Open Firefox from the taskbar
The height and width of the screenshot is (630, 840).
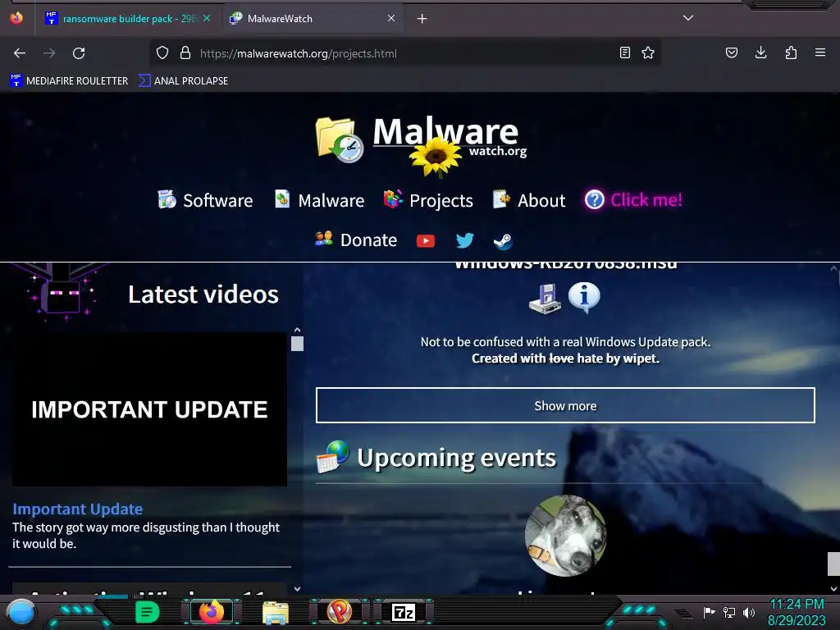(212, 612)
